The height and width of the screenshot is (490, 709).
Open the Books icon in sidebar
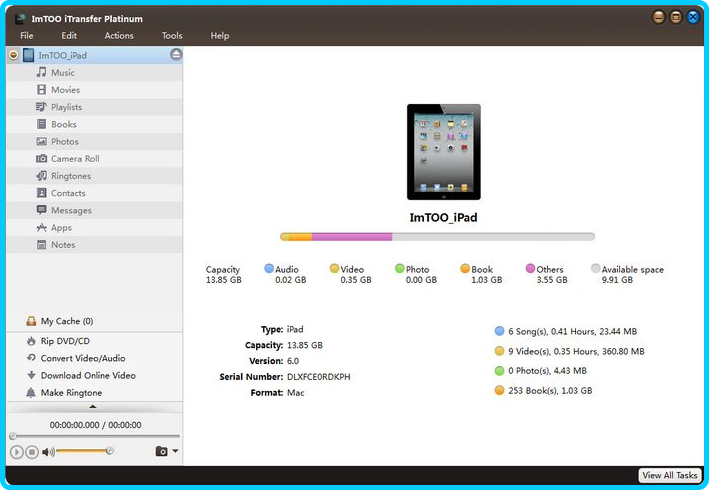tap(42, 124)
